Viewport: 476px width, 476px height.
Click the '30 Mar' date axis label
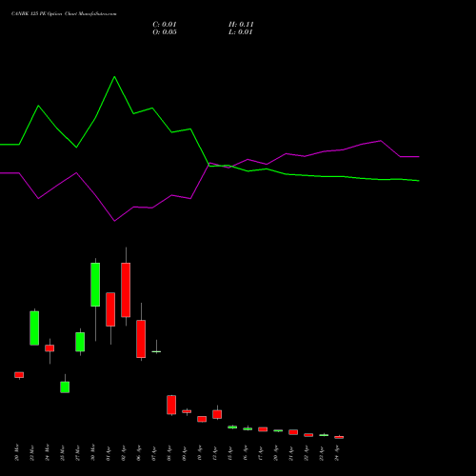[93, 452]
